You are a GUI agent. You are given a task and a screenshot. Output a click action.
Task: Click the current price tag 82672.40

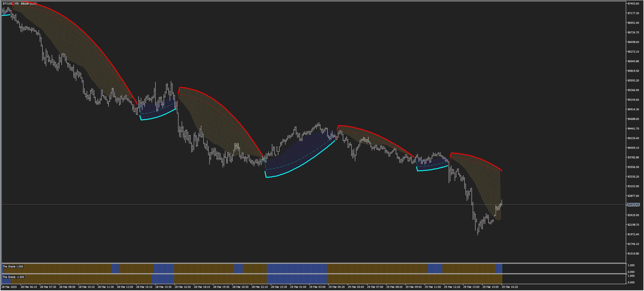coord(633,204)
